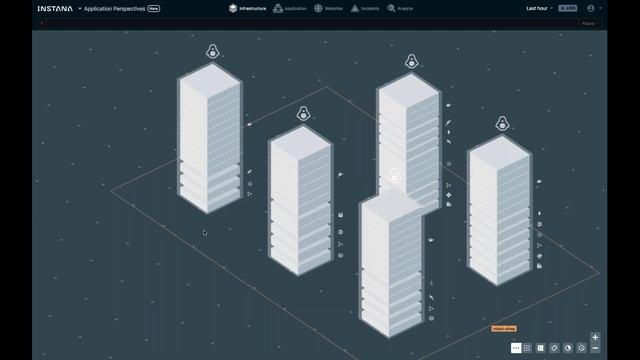Select the penguin icon above the rightmost tower
The height and width of the screenshot is (360, 640).
click(x=502, y=124)
